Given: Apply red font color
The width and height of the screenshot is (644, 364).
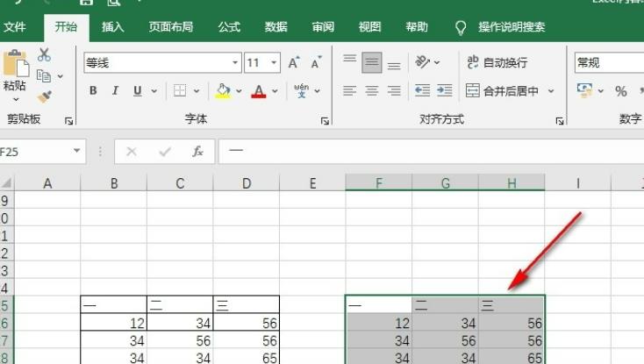Looking at the screenshot, I should (259, 90).
